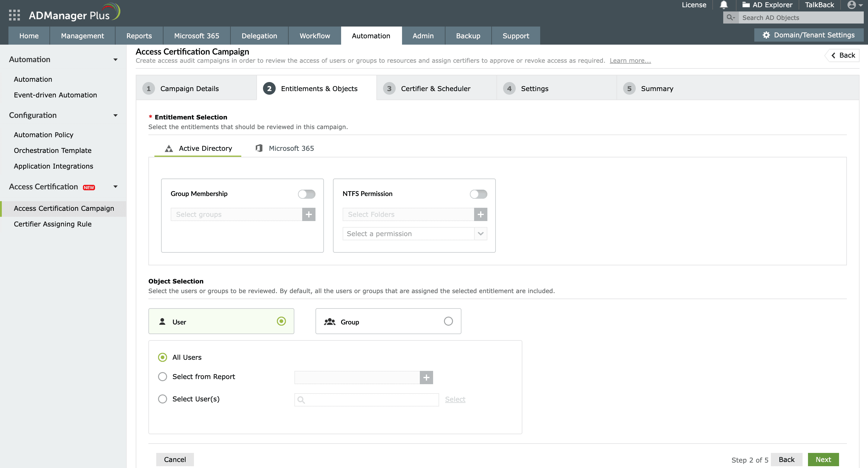The width and height of the screenshot is (868, 468).
Task: Collapse the Configuration sidebar section
Action: click(115, 115)
